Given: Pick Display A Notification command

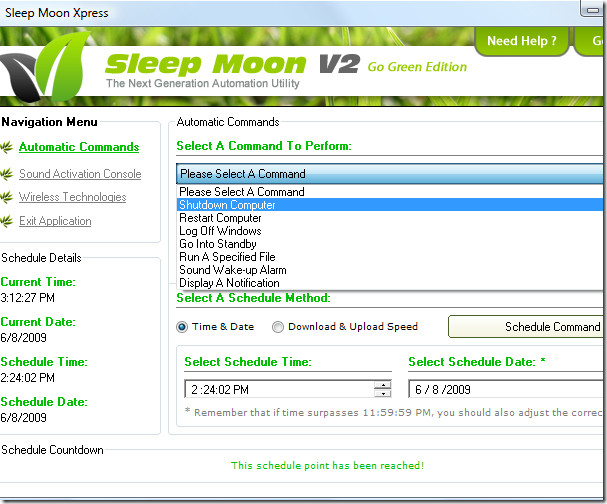Looking at the screenshot, I should coord(390,283).
